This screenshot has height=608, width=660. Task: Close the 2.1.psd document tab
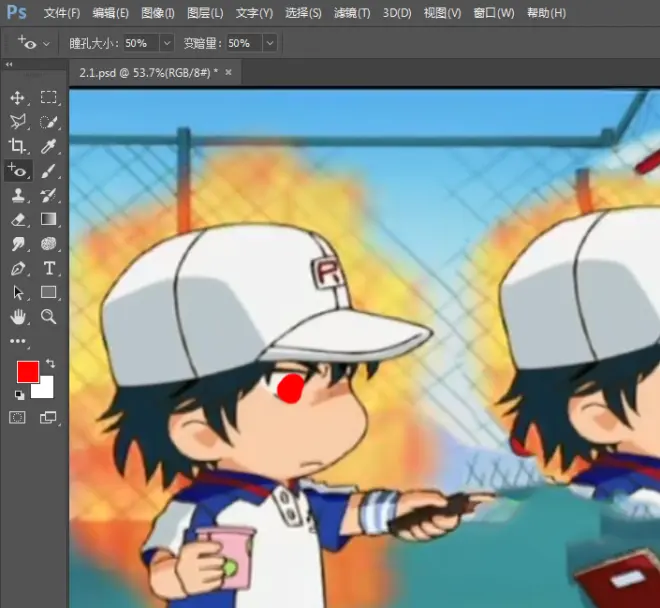click(229, 72)
